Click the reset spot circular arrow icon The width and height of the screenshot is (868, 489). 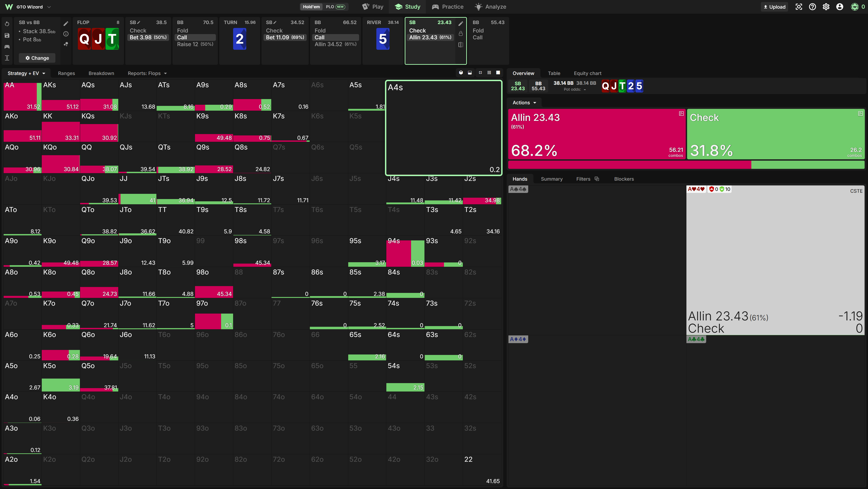coord(7,24)
